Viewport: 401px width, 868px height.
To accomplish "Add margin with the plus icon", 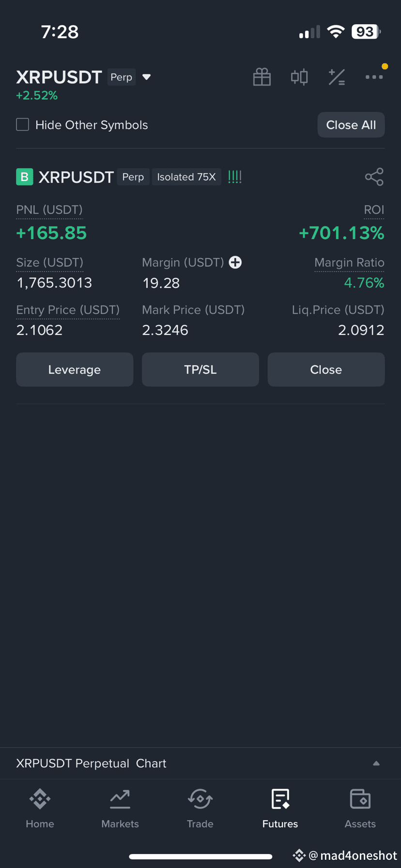I will coord(235,262).
